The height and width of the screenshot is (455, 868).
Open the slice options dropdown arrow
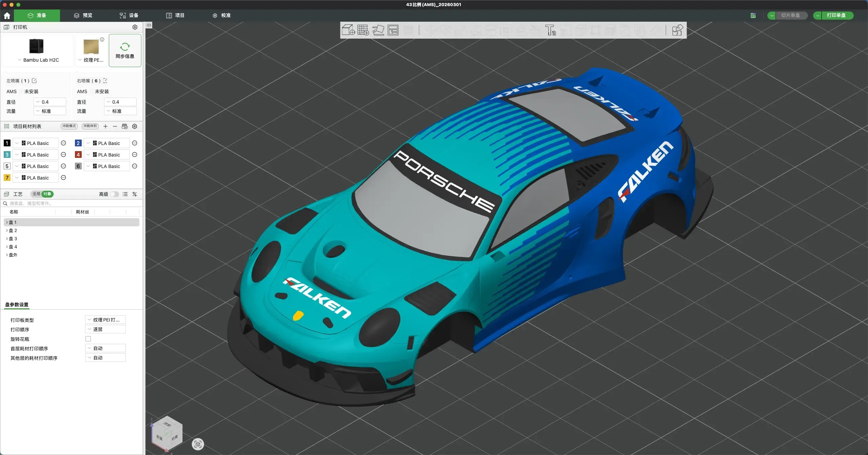coord(772,16)
